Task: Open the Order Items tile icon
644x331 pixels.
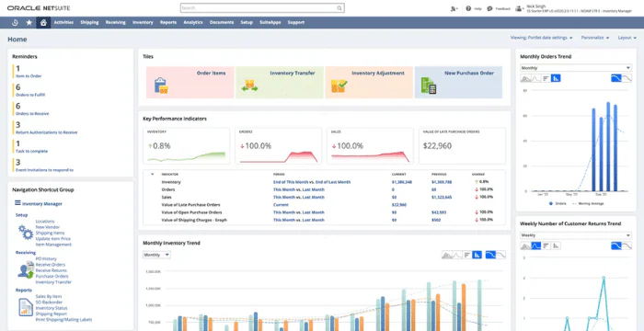Action: 161,86
